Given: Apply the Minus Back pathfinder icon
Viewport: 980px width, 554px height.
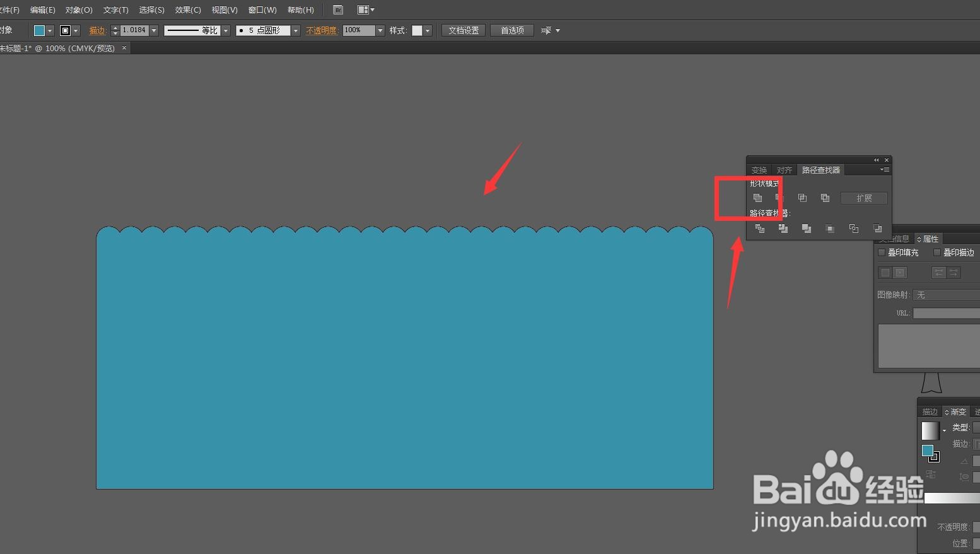Looking at the screenshot, I should tap(877, 228).
